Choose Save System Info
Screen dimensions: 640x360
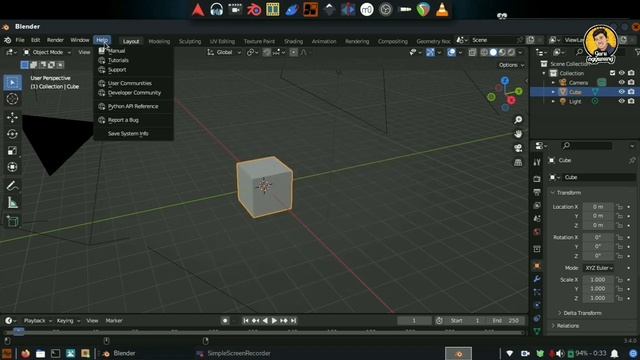[128, 133]
